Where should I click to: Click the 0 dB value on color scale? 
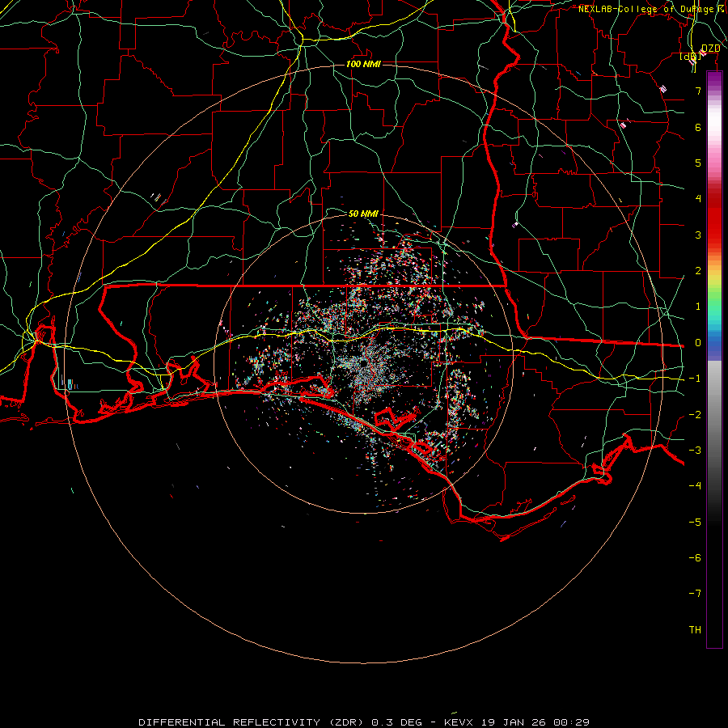point(698,343)
